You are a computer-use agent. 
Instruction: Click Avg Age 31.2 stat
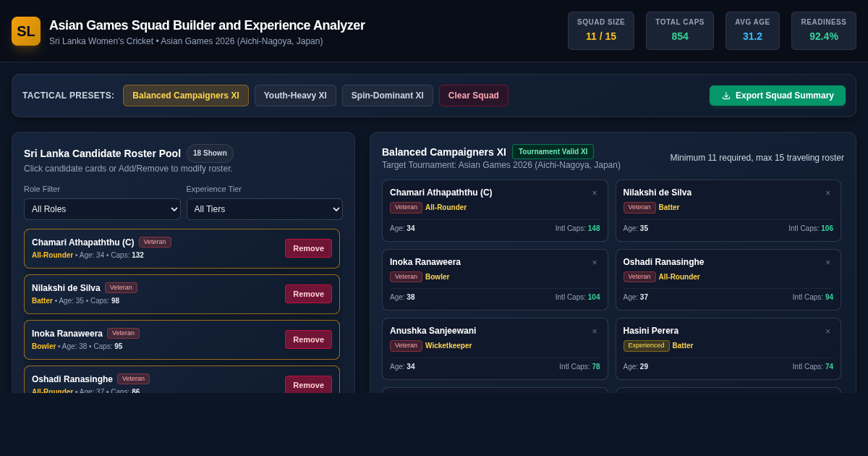[x=752, y=30]
